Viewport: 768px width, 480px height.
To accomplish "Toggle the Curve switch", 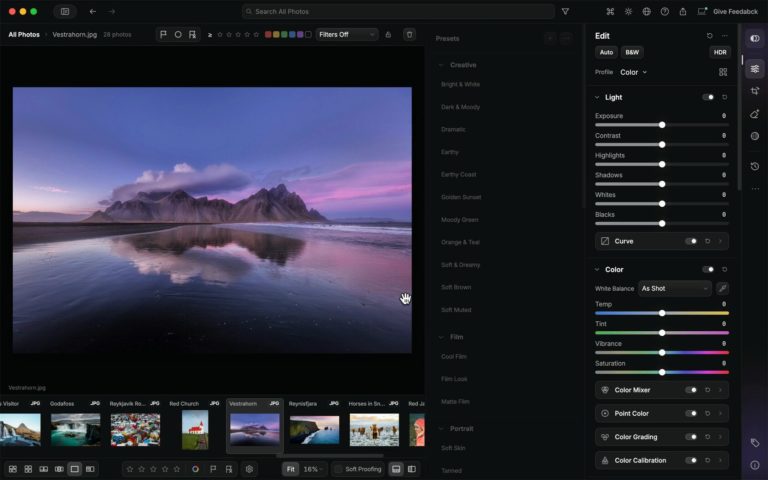I will pyautogui.click(x=691, y=241).
